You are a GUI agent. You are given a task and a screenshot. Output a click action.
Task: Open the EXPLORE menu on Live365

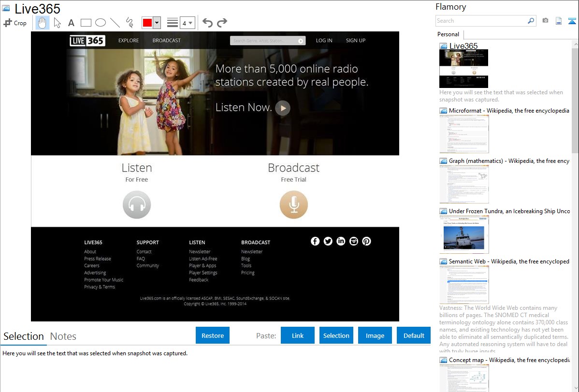[x=129, y=40]
